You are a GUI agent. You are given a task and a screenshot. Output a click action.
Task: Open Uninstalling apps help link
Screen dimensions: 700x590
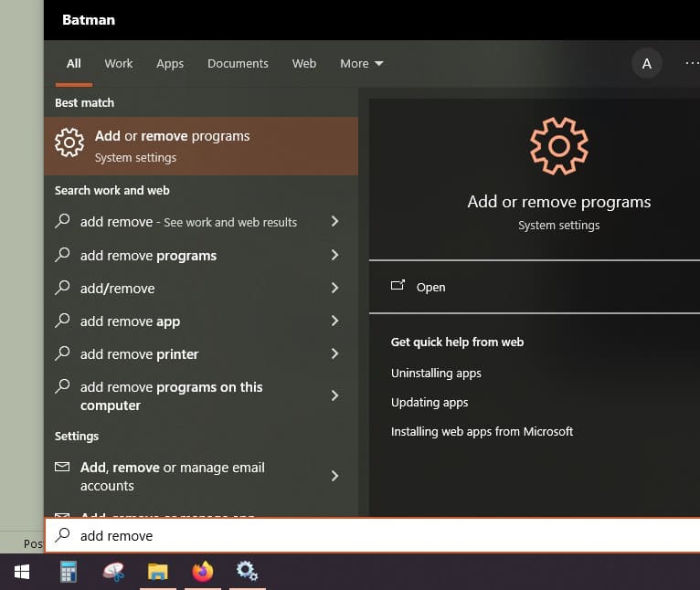436,374
